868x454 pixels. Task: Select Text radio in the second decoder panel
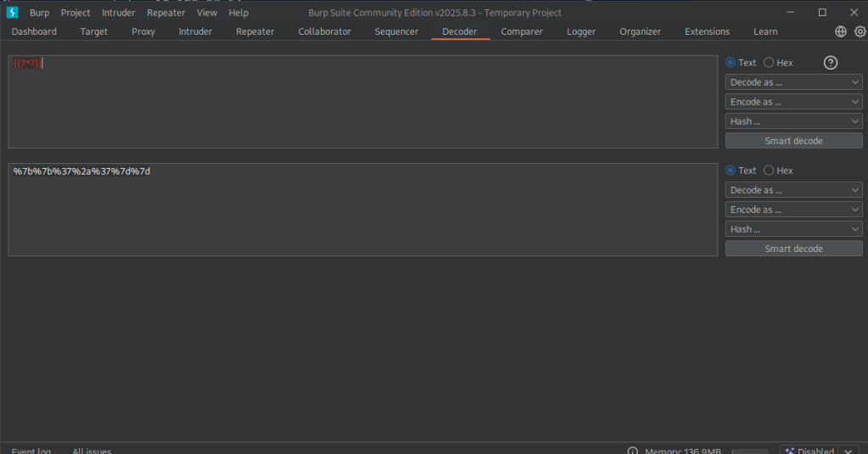pyautogui.click(x=731, y=171)
